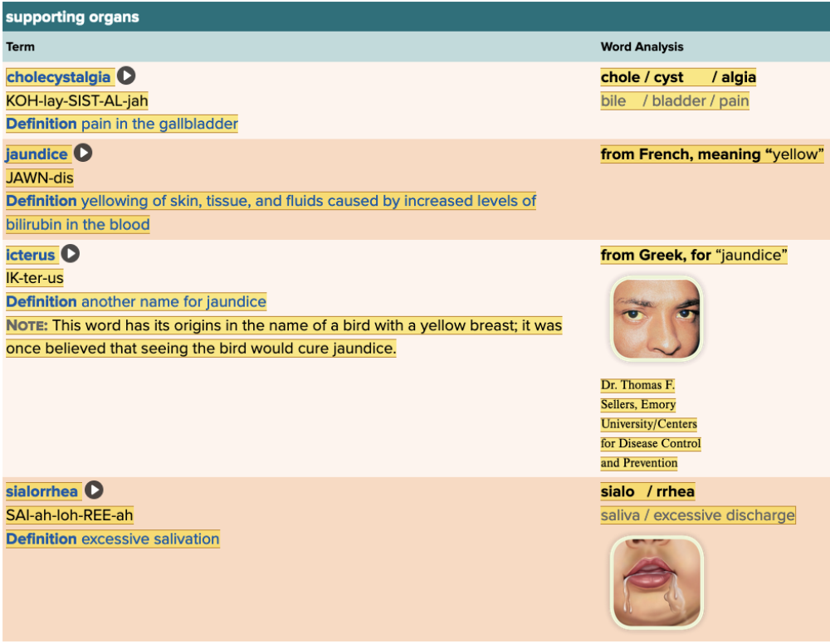Open the drooling lips illustration thumbnail

tap(657, 582)
